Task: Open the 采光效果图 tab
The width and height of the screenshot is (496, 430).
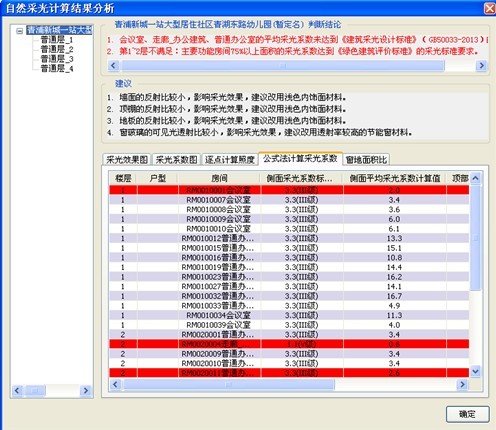Action: [127, 160]
